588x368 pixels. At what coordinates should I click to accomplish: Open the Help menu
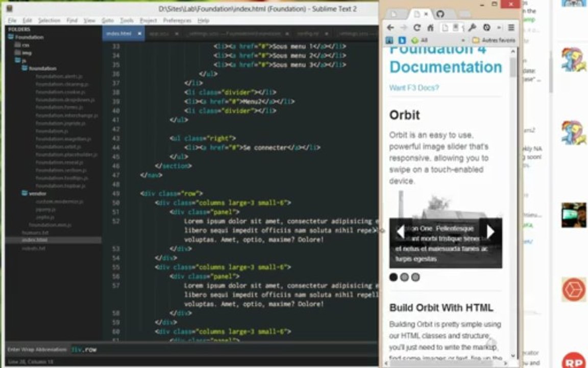point(203,20)
